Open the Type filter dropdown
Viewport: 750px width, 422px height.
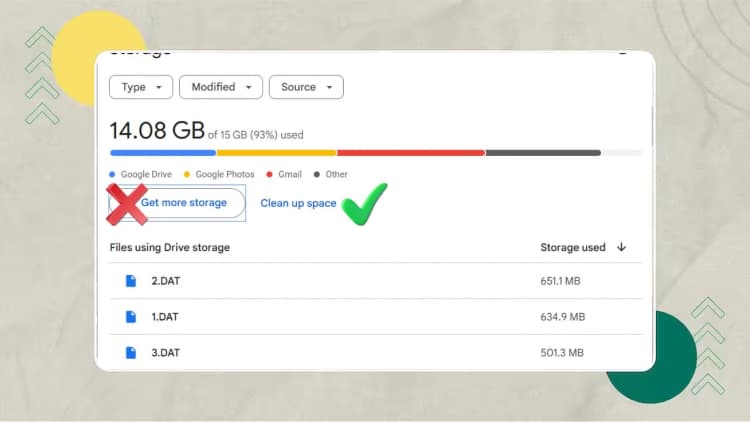(x=141, y=87)
